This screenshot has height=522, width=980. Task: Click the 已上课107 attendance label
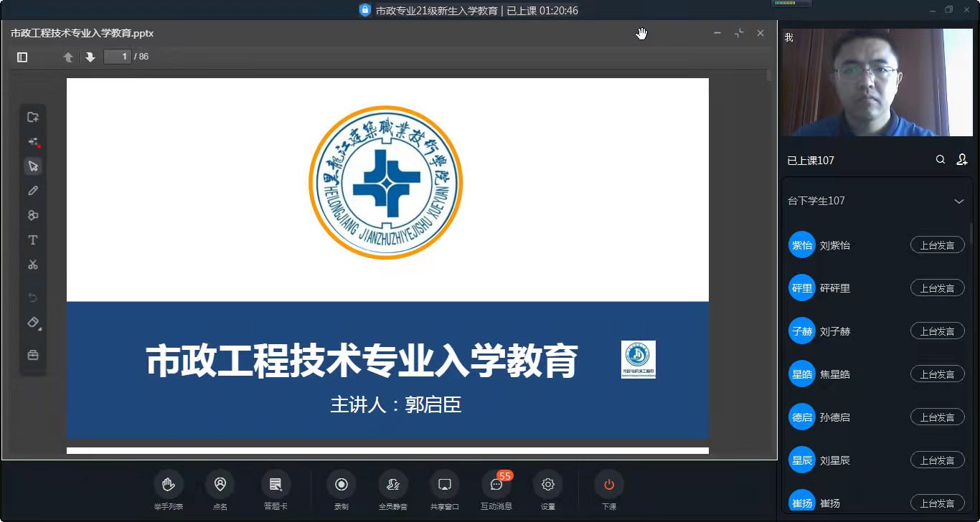811,161
